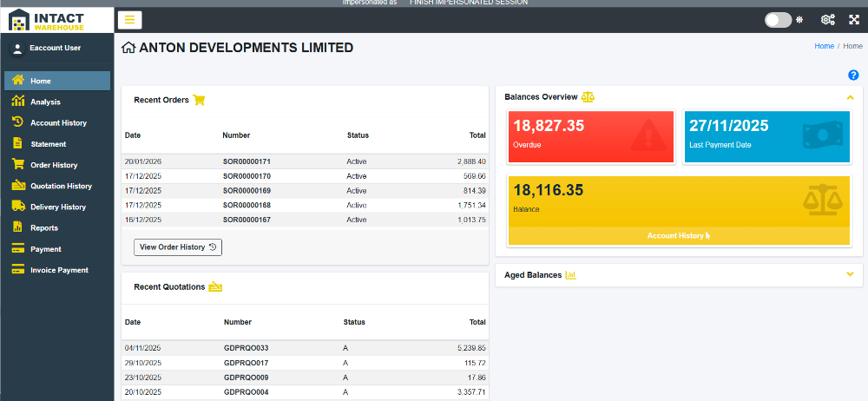
Task: Open order SOR00000171 row
Action: (305, 161)
